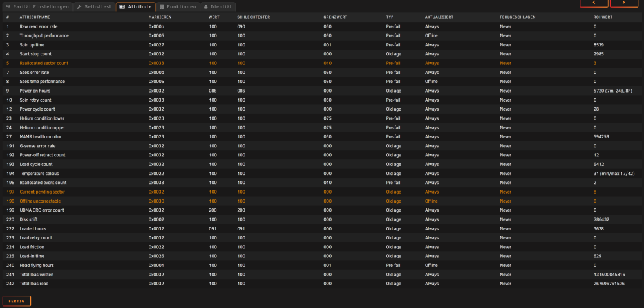Select the Reallocated sector count attribute
The height and width of the screenshot is (308, 644).
click(44, 63)
